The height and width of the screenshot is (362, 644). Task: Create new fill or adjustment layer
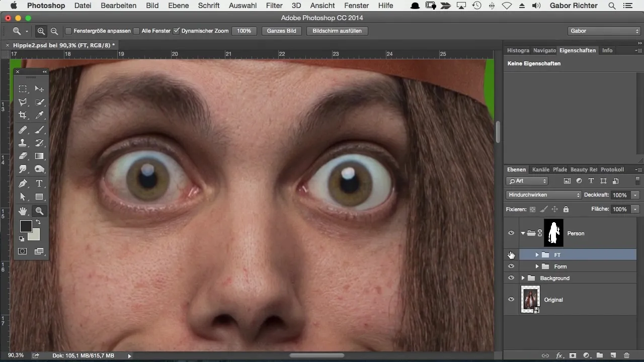point(586,355)
